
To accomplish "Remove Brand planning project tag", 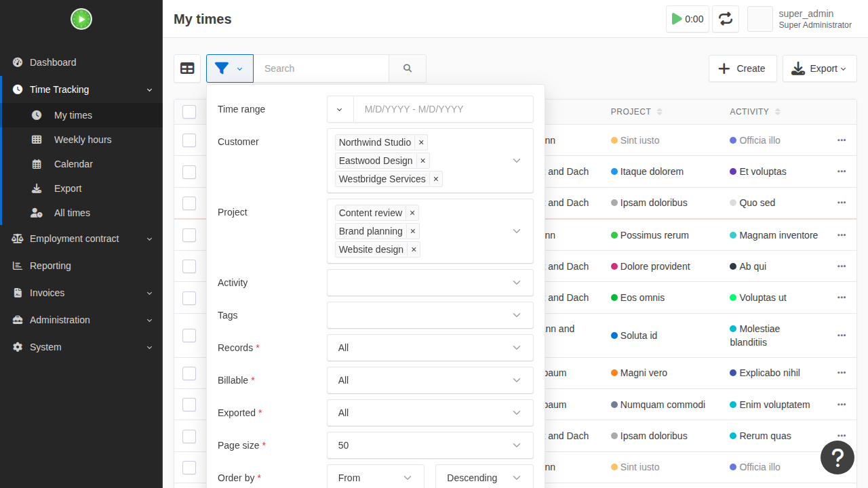I will point(413,231).
